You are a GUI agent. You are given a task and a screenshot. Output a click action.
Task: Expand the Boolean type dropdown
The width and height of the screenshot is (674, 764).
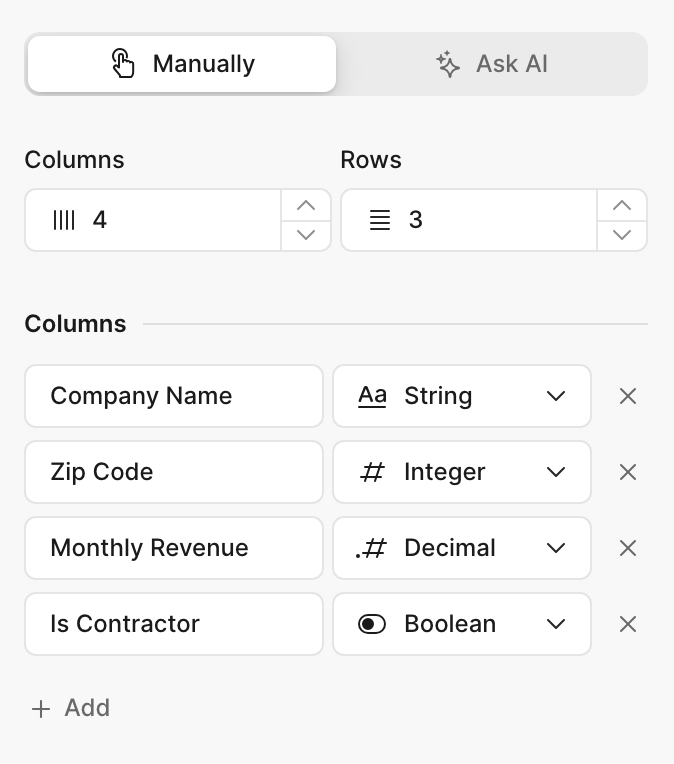[x=462, y=624]
